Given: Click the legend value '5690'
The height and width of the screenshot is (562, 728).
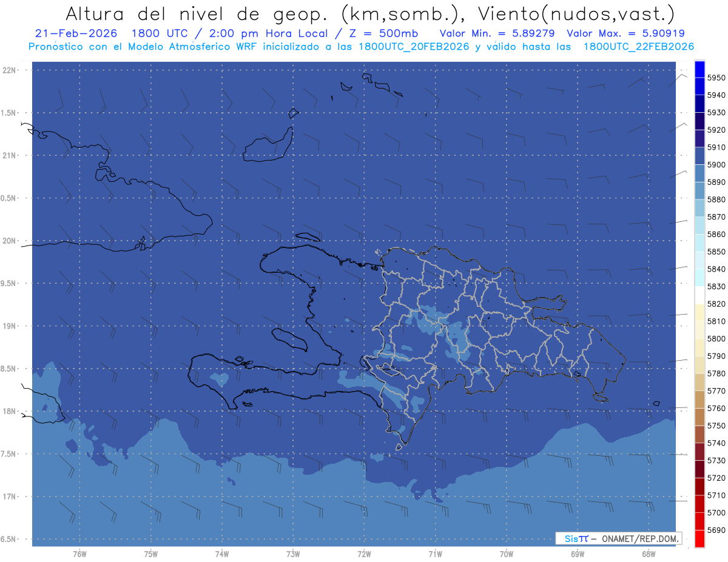Looking at the screenshot, I should 716,530.
